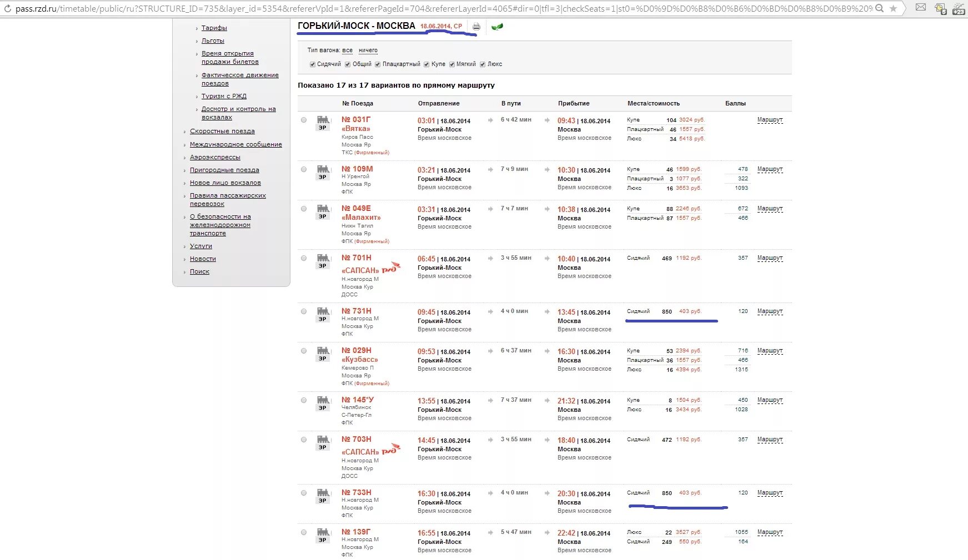Open the Поиск sidebar link

click(x=199, y=272)
